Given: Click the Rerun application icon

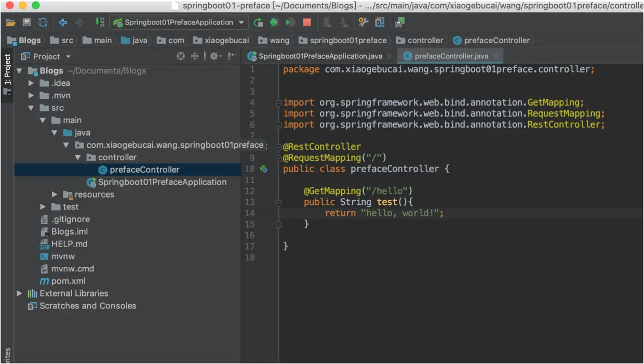Looking at the screenshot, I should click(x=258, y=23).
